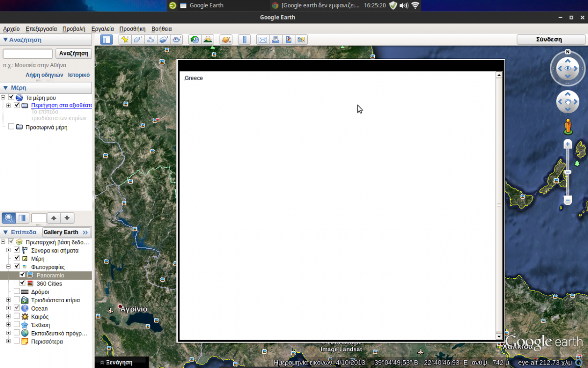Screen dimensions: 588x368
Task: Click the Αναζήτηση search button
Action: coord(74,53)
